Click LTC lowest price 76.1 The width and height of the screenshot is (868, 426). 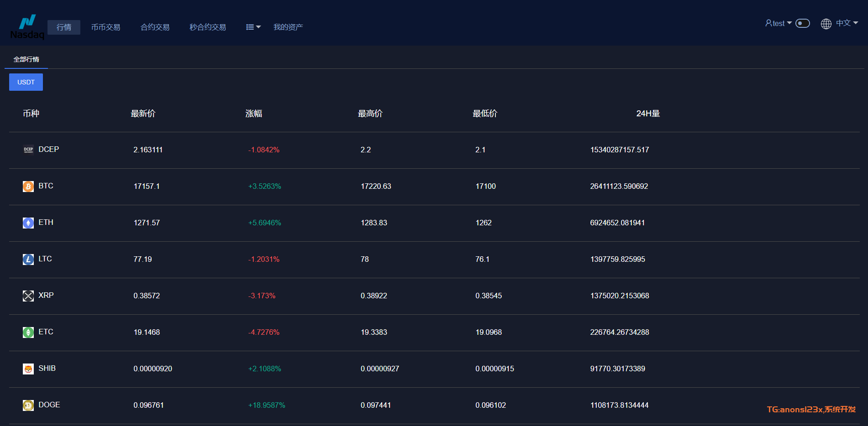point(482,259)
